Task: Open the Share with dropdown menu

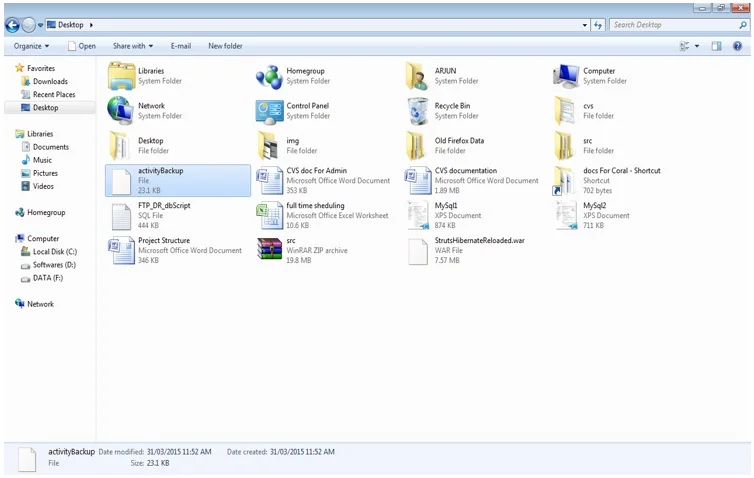Action: (133, 46)
